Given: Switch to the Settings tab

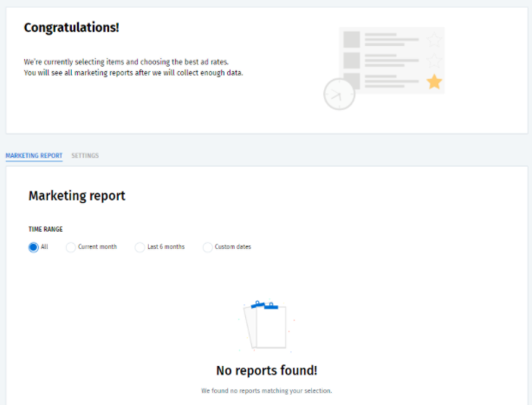Looking at the screenshot, I should pos(85,155).
